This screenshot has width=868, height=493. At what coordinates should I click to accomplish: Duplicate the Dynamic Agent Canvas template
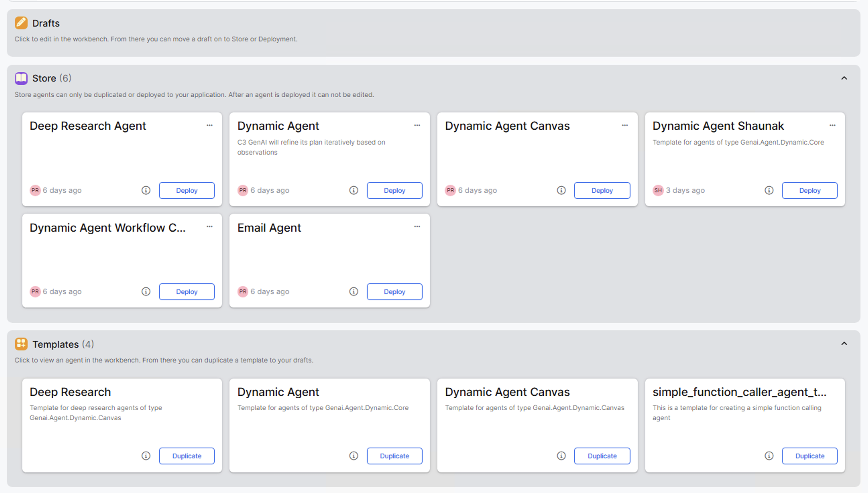point(602,456)
